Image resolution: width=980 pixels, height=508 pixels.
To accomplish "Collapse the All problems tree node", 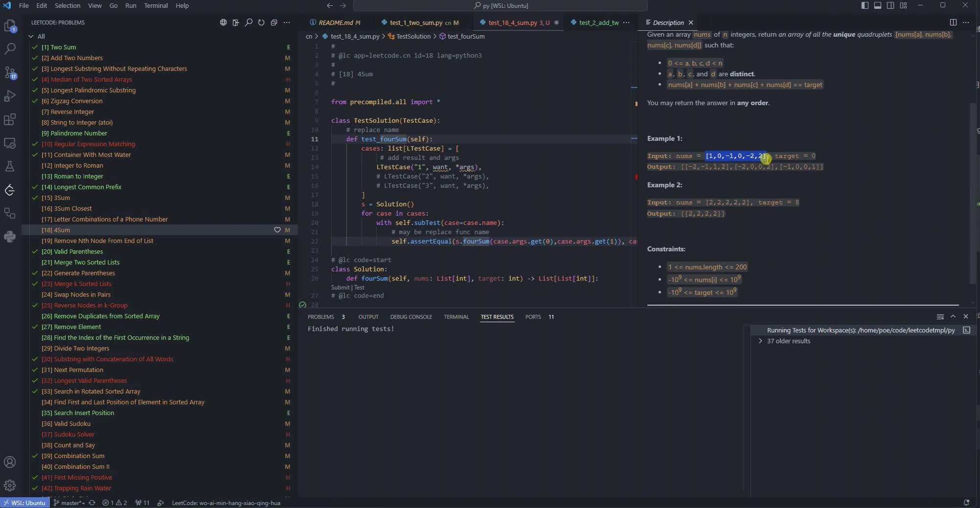I will [x=31, y=36].
